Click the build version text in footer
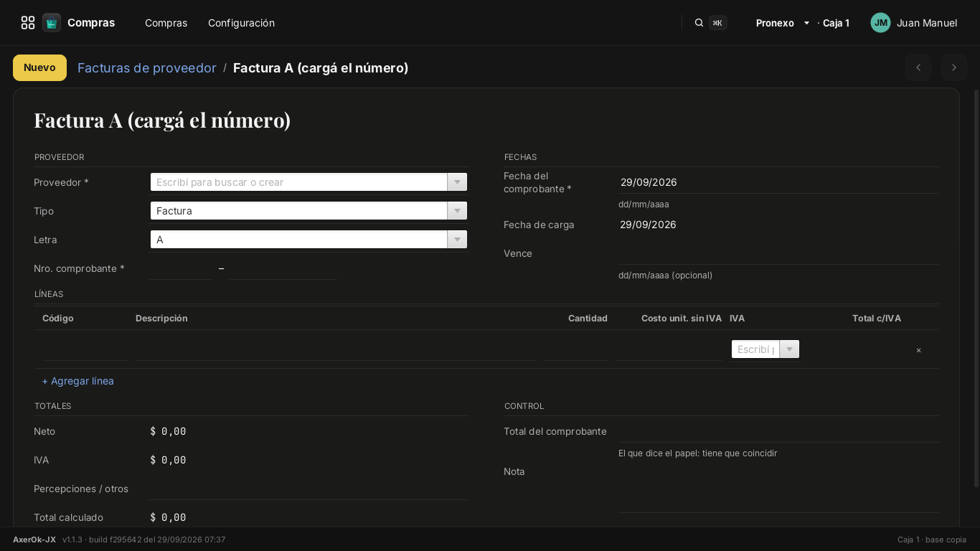This screenshot has width=980, height=551. click(x=143, y=540)
